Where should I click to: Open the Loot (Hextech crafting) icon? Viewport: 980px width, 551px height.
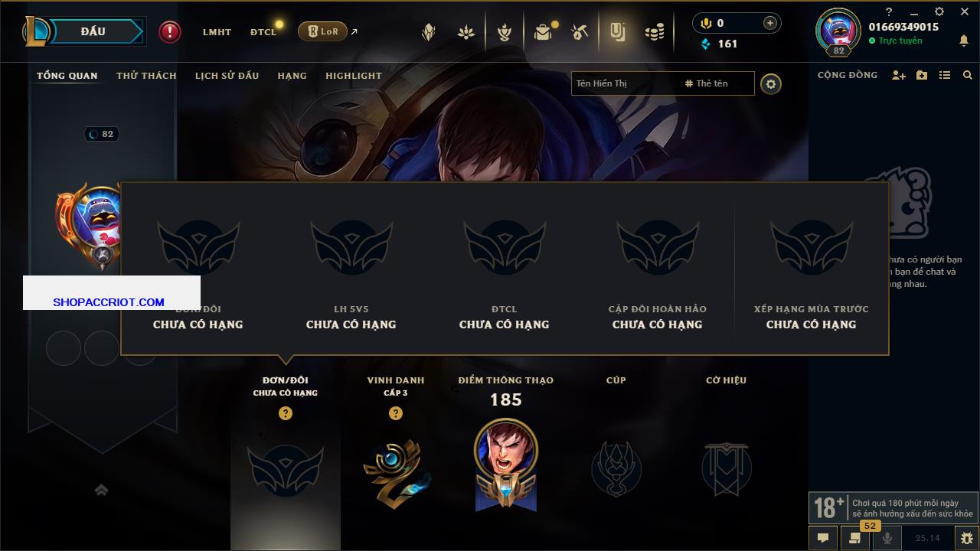580,32
